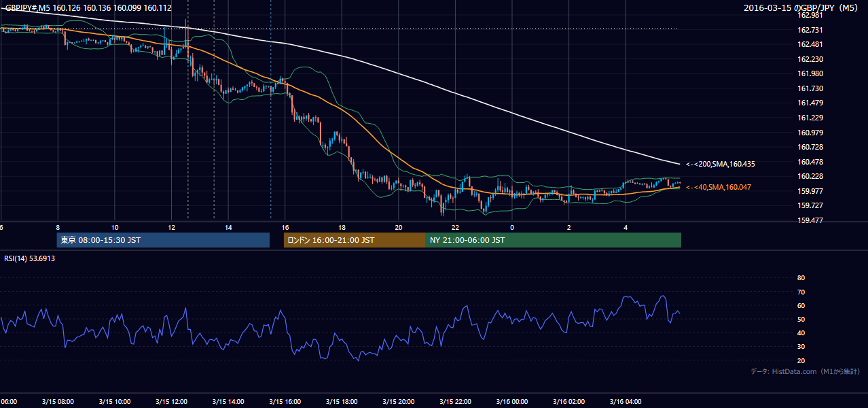This screenshot has height=408, width=868.
Task: Click the '<-<200,SMA,160.435' moving average label
Action: tap(721, 164)
